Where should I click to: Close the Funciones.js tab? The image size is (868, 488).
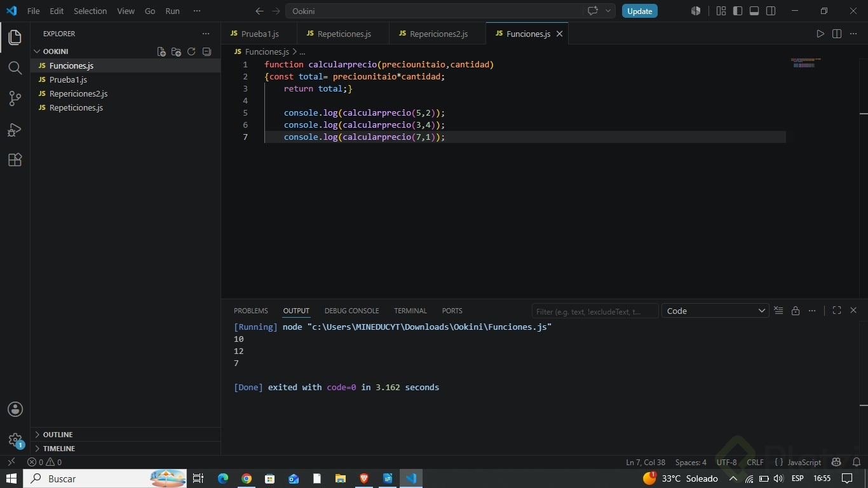pos(559,34)
